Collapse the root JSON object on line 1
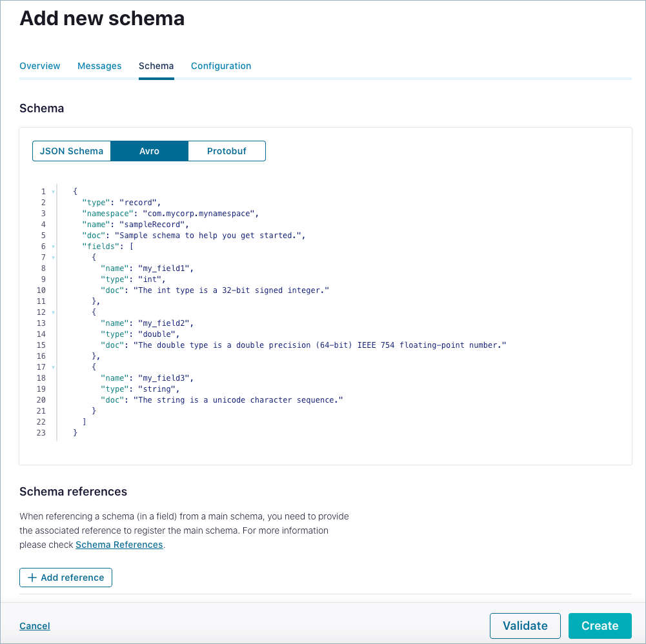The width and height of the screenshot is (646, 644). [x=53, y=192]
